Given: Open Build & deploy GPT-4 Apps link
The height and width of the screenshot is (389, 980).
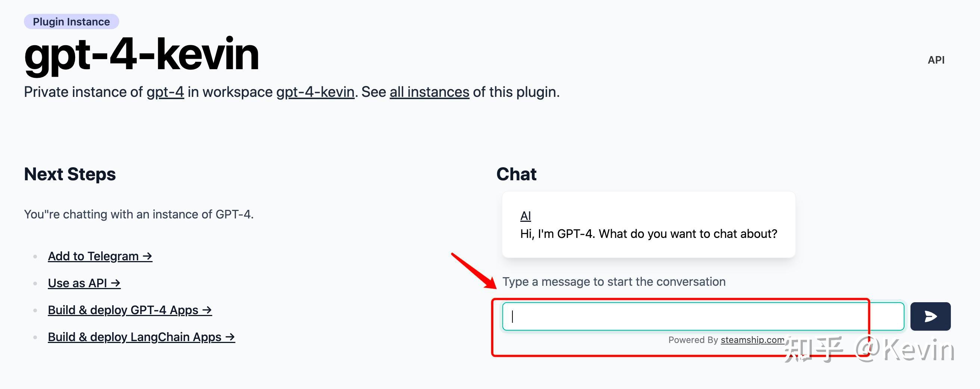Looking at the screenshot, I should 129,310.
